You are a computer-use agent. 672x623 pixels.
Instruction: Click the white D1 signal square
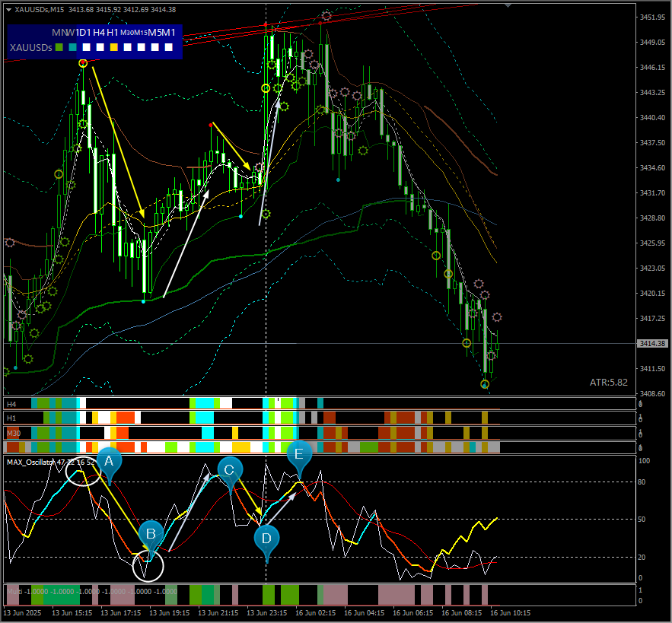[87, 48]
